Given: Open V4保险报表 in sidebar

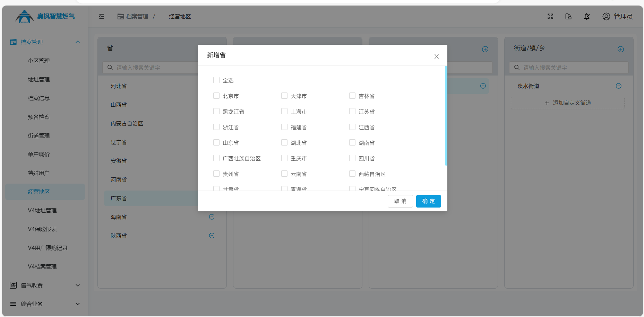Looking at the screenshot, I should point(45,229).
